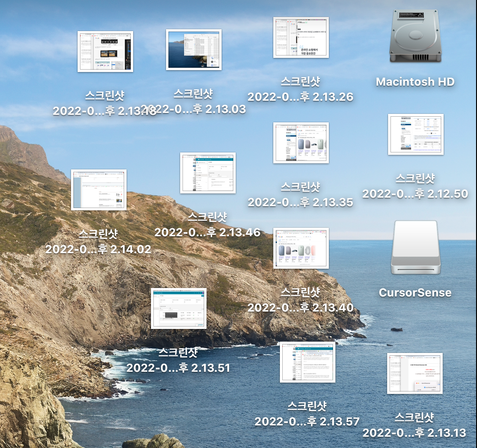Select screenshot thumbnail labeled 2.13.13
This screenshot has height=448, width=477.
[414, 374]
